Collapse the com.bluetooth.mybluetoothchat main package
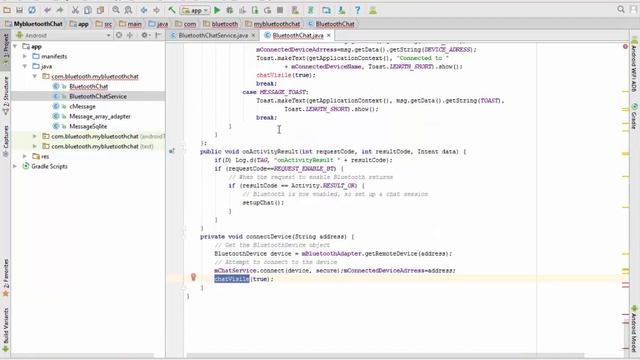The width and height of the screenshot is (640, 360). click(35, 76)
